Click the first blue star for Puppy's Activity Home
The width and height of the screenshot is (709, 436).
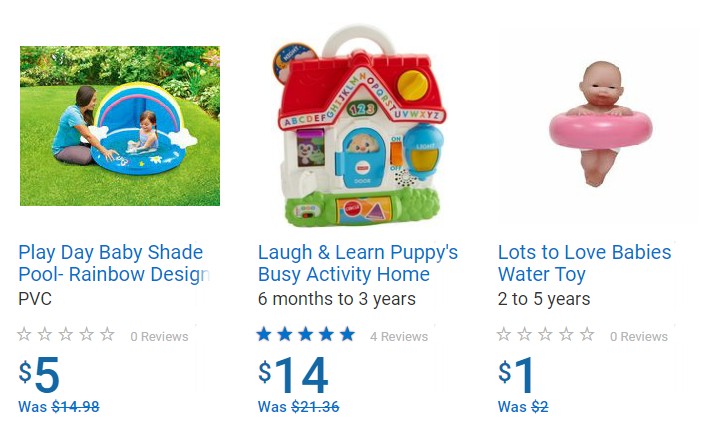pyautogui.click(x=265, y=335)
